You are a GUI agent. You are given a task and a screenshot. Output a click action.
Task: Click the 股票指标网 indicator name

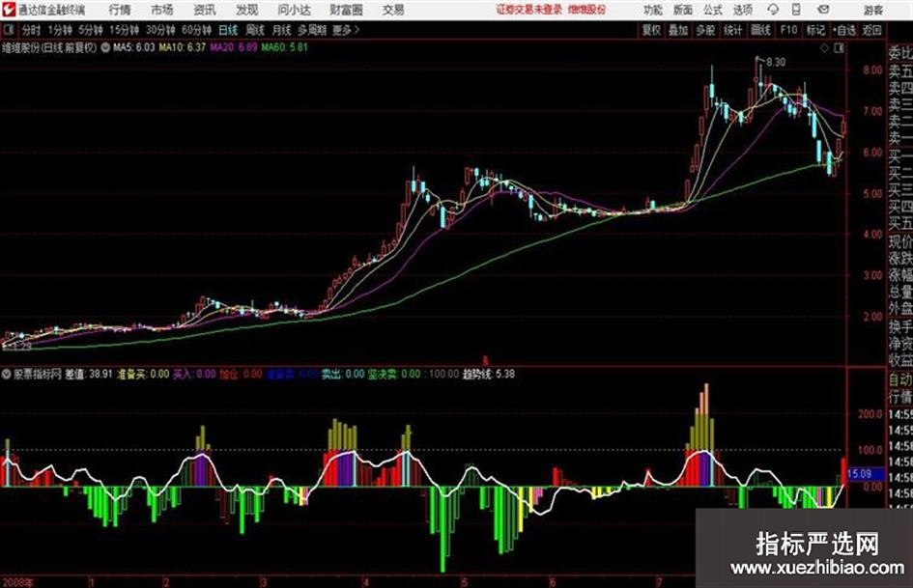coord(38,375)
